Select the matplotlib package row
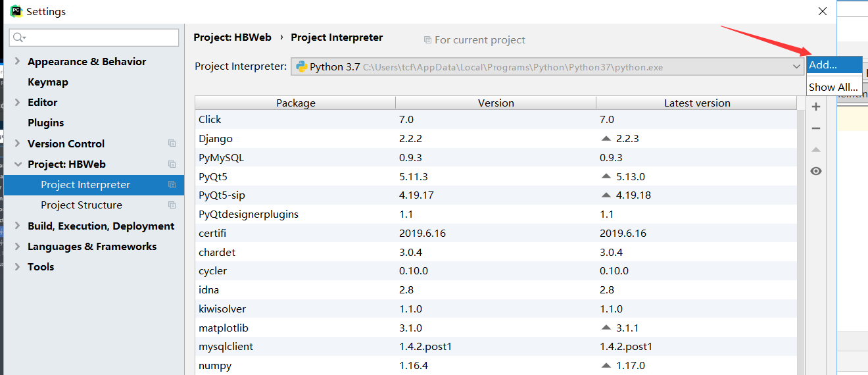 point(496,328)
